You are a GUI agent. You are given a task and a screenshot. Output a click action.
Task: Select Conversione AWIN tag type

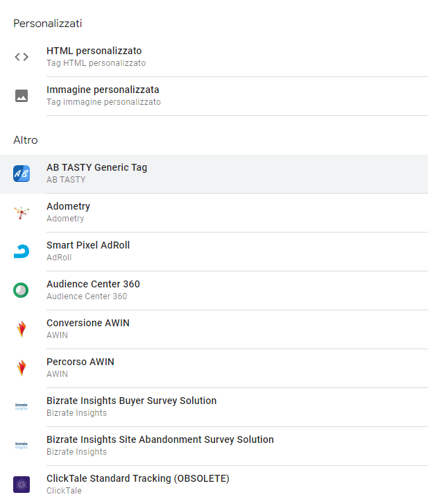coord(214,330)
